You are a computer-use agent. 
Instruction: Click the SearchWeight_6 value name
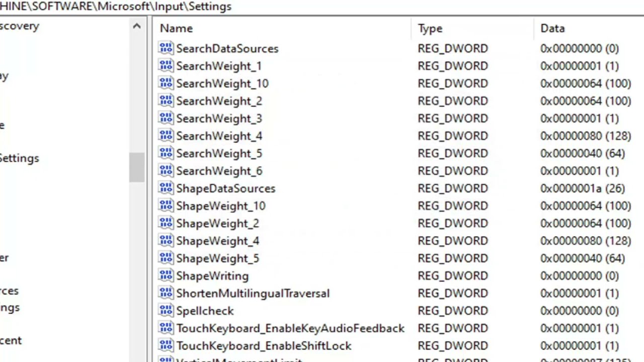pyautogui.click(x=219, y=171)
